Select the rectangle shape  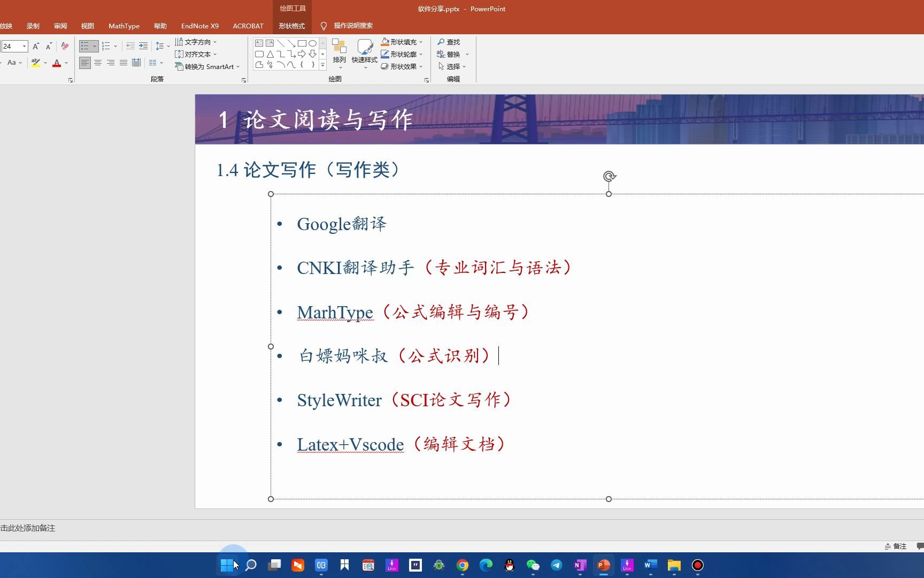pos(302,43)
